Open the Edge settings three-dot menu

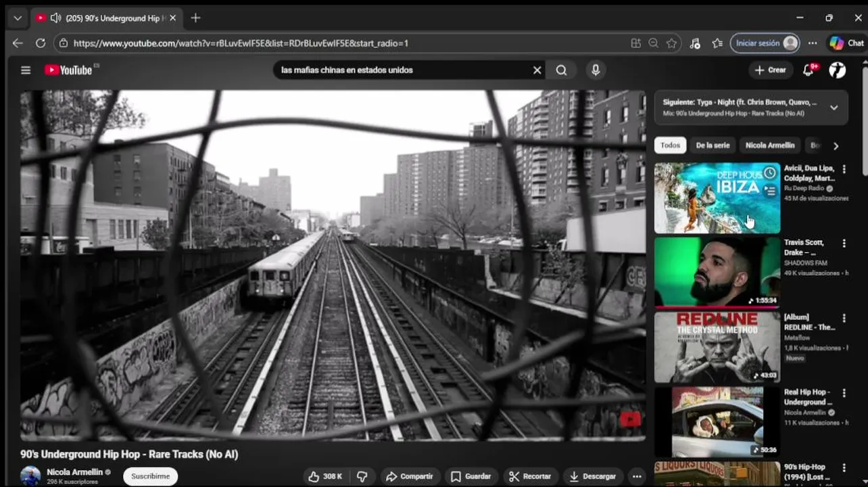click(813, 43)
